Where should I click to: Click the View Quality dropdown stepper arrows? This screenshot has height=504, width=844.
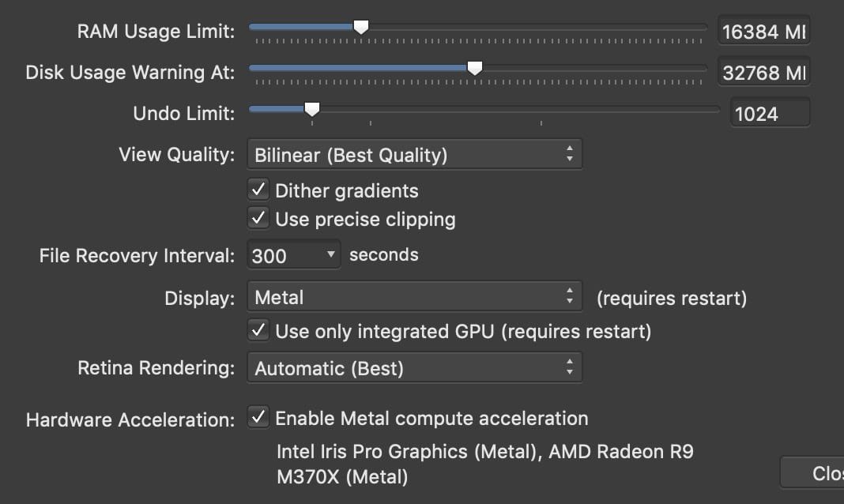pos(571,154)
